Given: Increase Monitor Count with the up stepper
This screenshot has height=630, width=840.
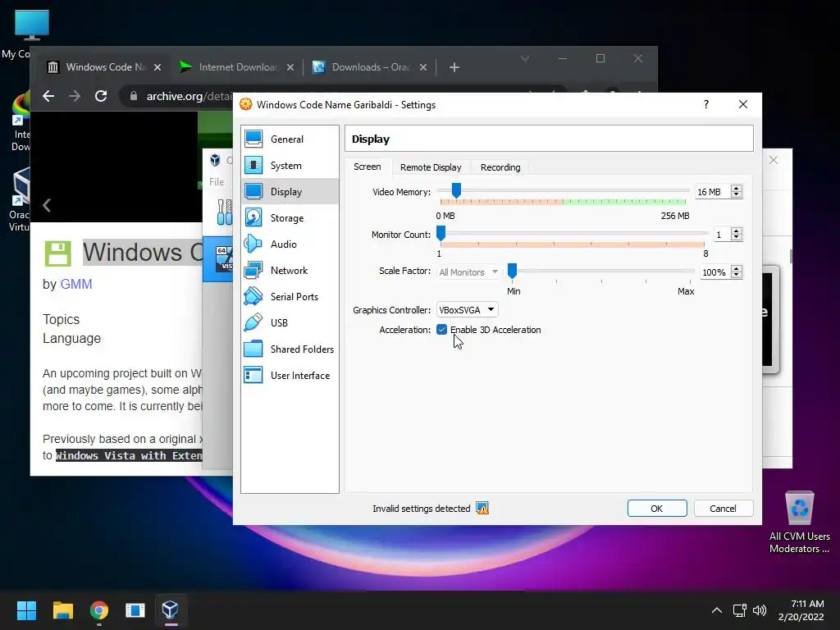Looking at the screenshot, I should click(x=737, y=231).
